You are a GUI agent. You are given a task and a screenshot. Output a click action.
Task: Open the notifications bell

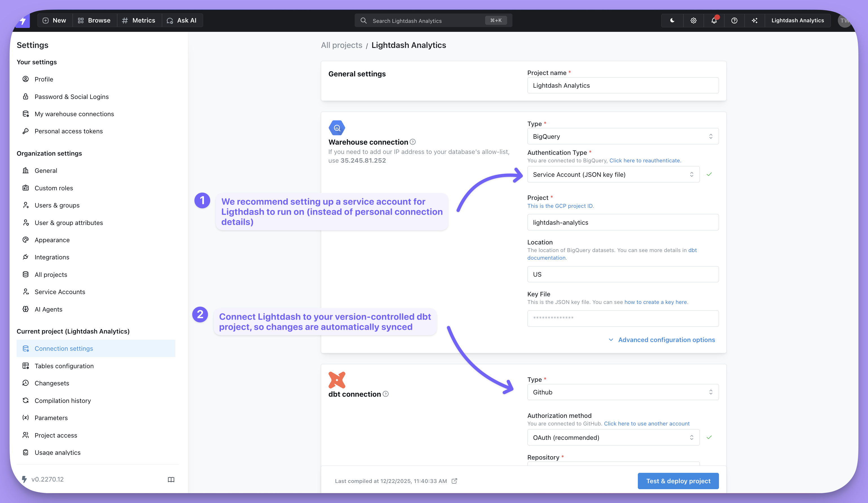(x=714, y=20)
